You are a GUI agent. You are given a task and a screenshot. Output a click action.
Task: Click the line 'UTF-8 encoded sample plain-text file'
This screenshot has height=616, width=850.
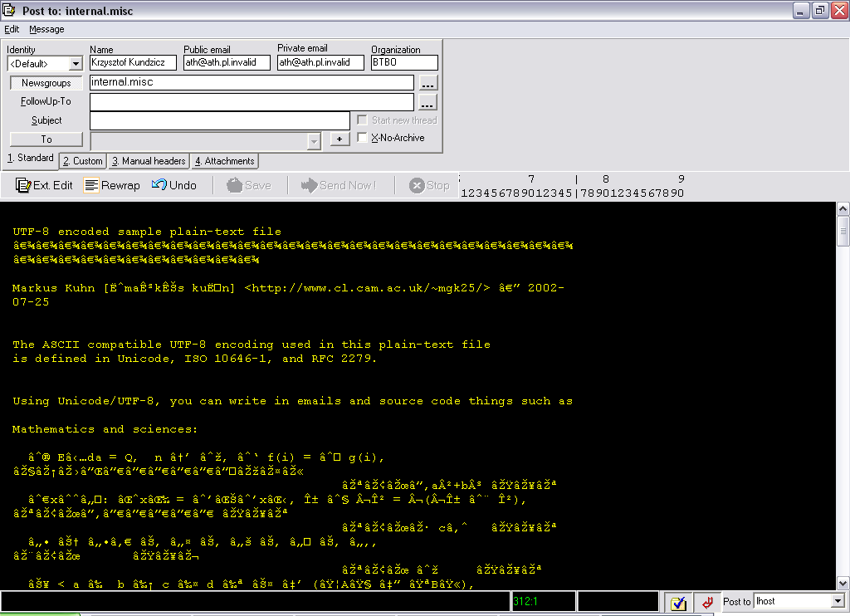(147, 232)
